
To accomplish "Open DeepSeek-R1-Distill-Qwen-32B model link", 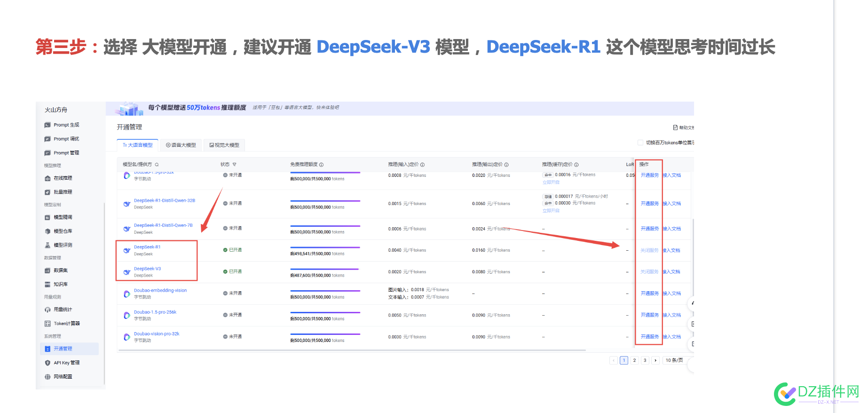I will click(165, 200).
